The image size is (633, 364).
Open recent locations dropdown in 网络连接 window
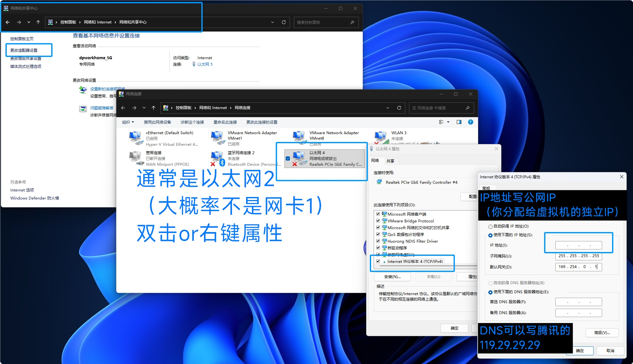point(144,108)
